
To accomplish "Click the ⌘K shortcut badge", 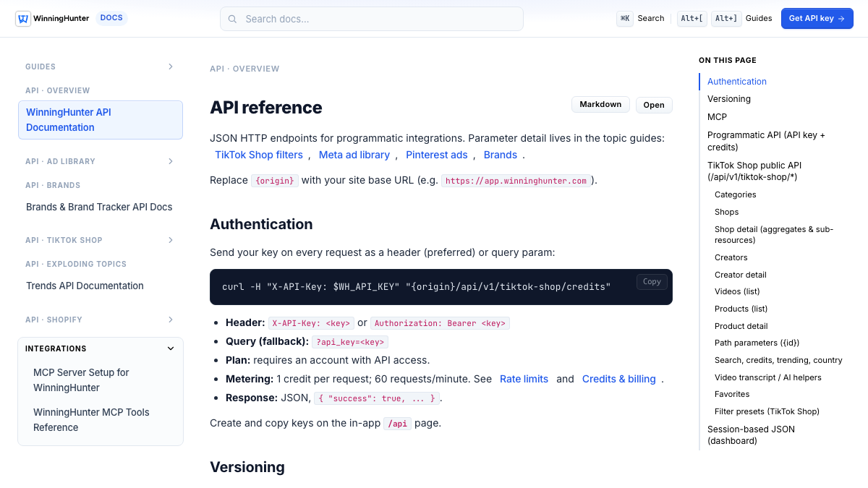I will click(625, 19).
